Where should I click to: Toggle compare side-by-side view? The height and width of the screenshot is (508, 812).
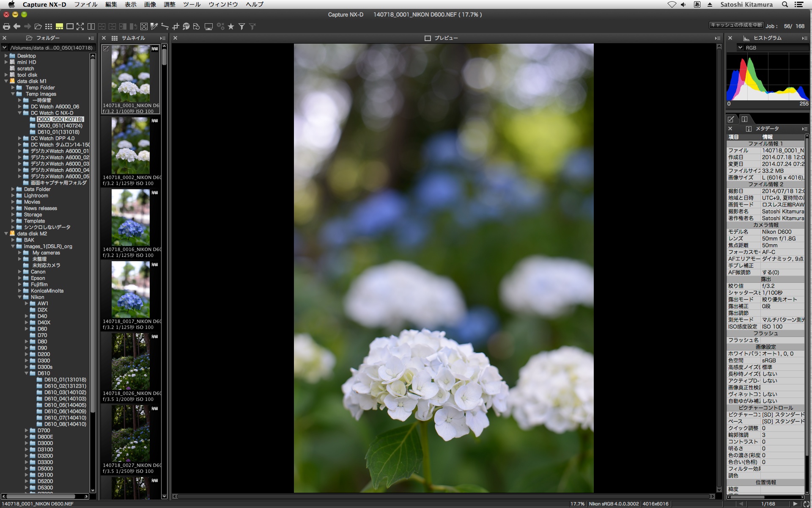91,26
